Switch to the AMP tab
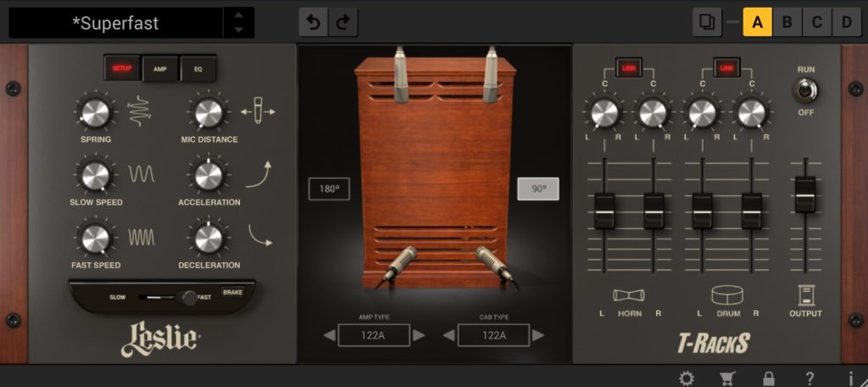This screenshot has width=868, height=387. [x=159, y=68]
